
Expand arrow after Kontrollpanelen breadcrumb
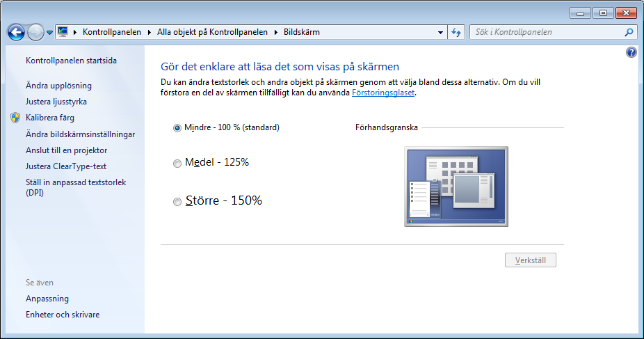click(x=149, y=32)
